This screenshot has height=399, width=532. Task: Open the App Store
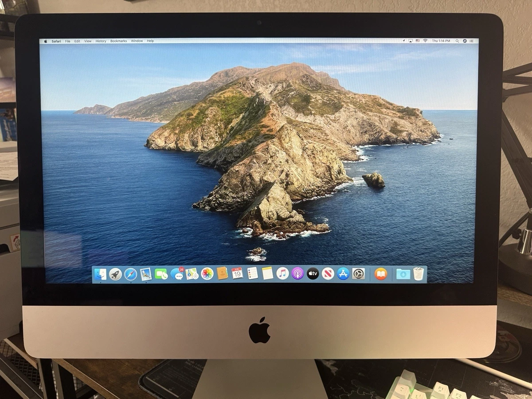pos(344,275)
